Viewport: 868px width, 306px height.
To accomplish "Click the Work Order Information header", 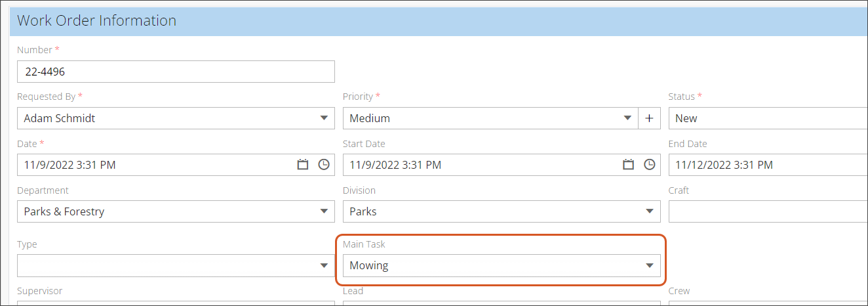I will [97, 20].
